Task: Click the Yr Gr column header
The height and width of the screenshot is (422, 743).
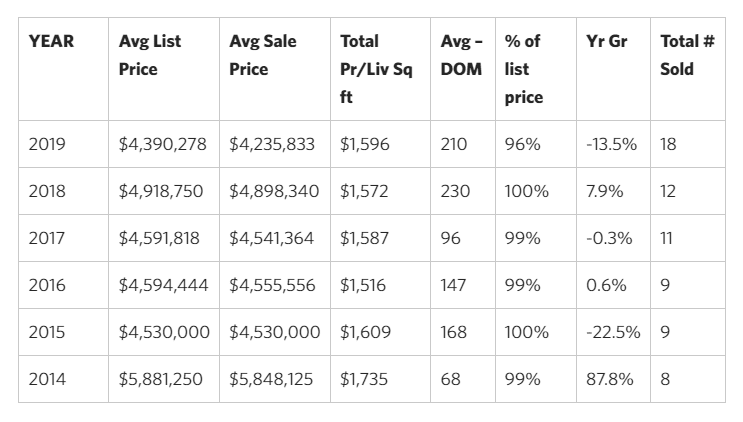Action: [606, 42]
